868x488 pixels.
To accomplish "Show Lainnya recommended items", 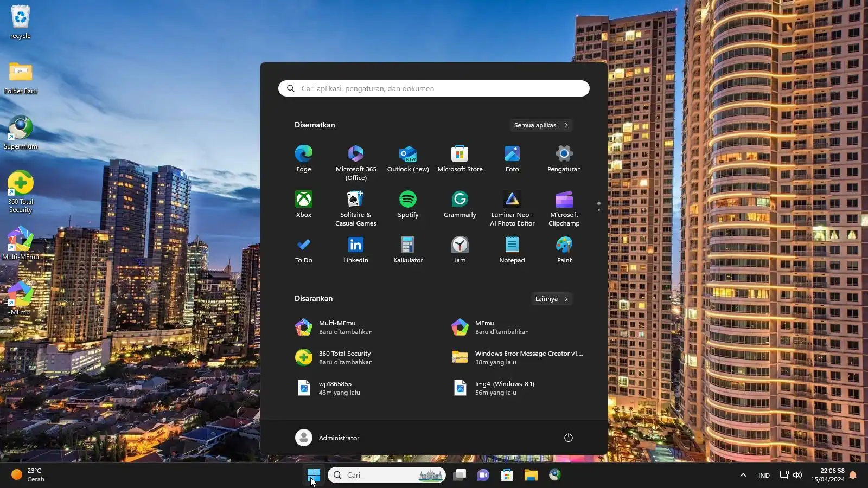I will pyautogui.click(x=552, y=299).
